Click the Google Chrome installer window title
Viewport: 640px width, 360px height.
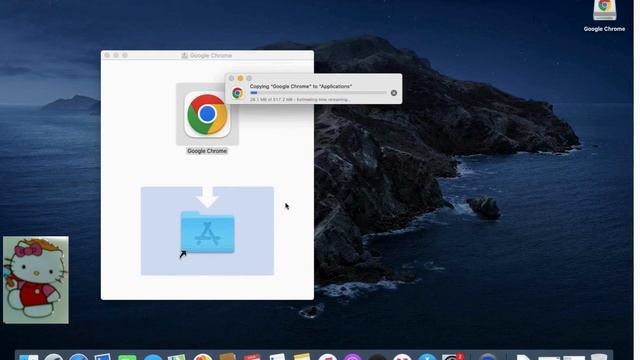point(211,56)
